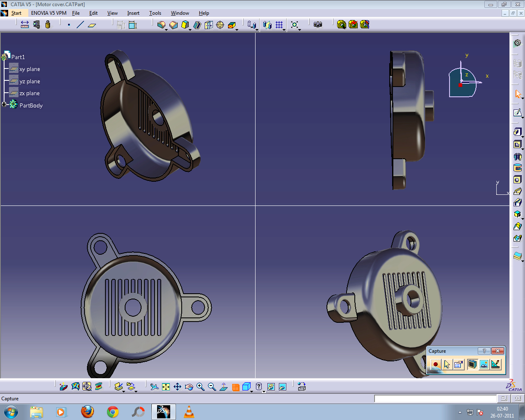
Task: Open the grid toolbar dropdown arrow
Action: (284, 30)
